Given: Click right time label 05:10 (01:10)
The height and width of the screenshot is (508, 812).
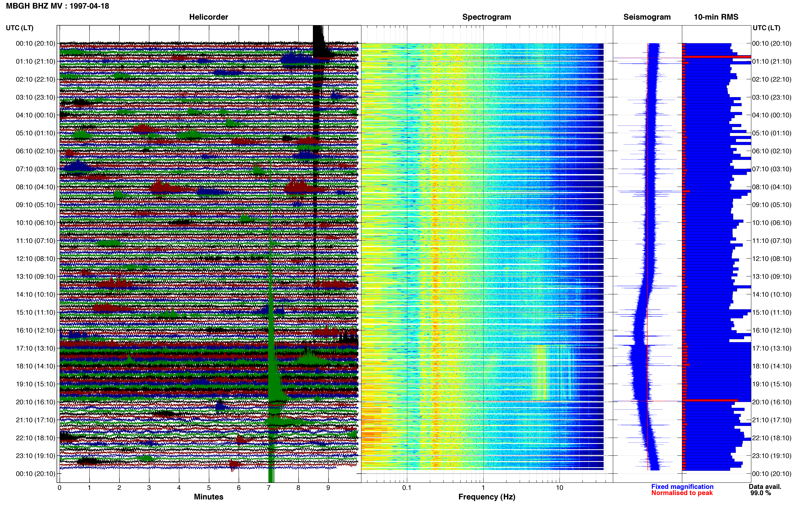Looking at the screenshot, I should click(x=772, y=133).
